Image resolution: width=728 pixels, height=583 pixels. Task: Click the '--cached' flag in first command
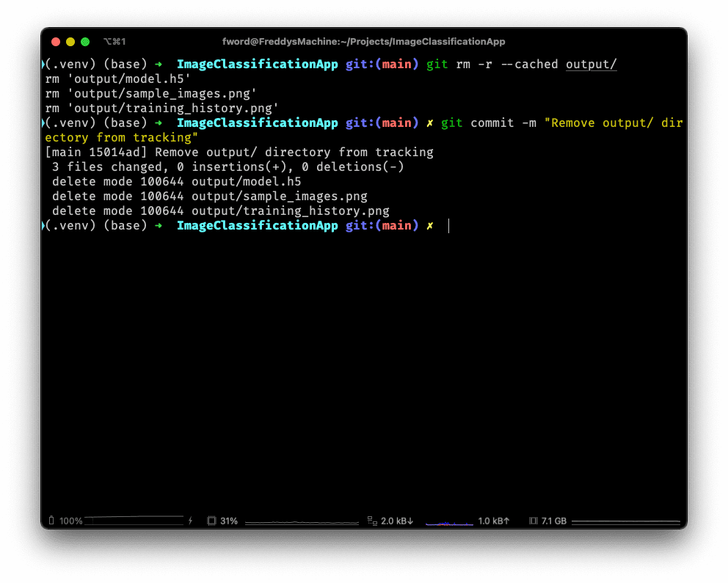click(529, 64)
